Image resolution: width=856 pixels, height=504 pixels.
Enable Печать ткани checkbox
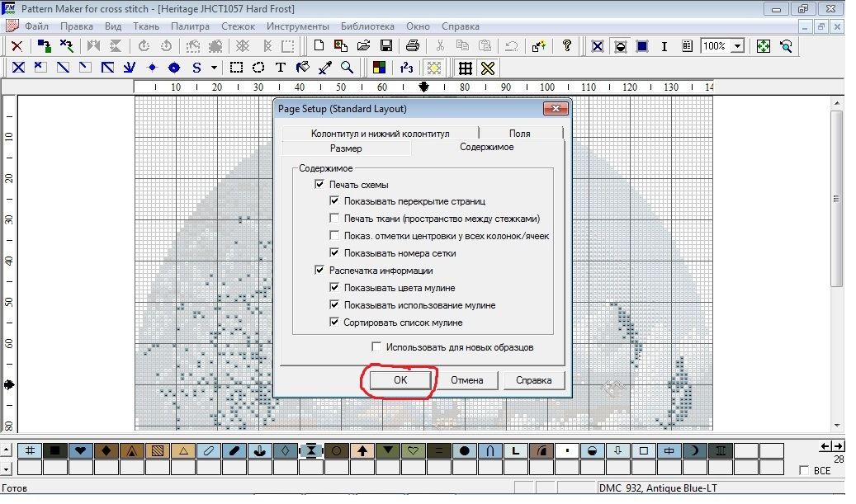(334, 219)
